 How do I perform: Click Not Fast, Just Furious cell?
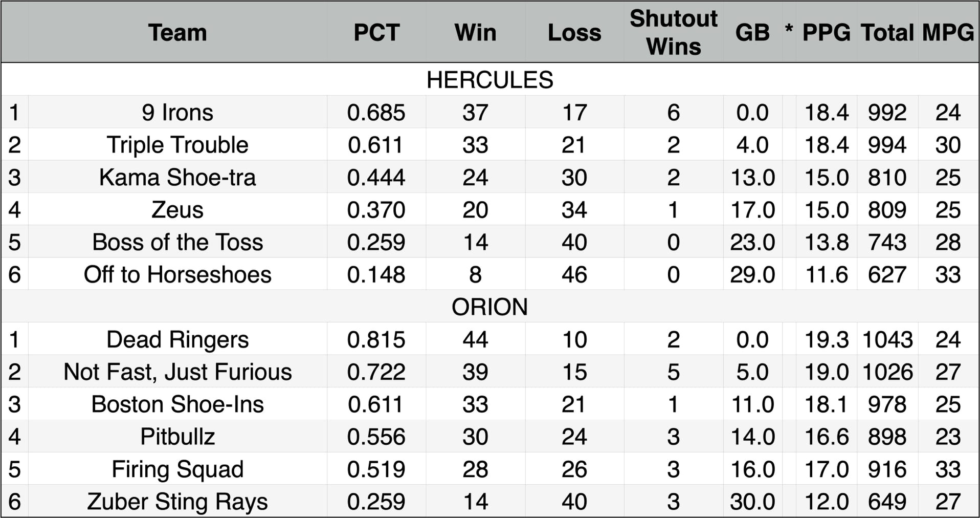(x=177, y=372)
